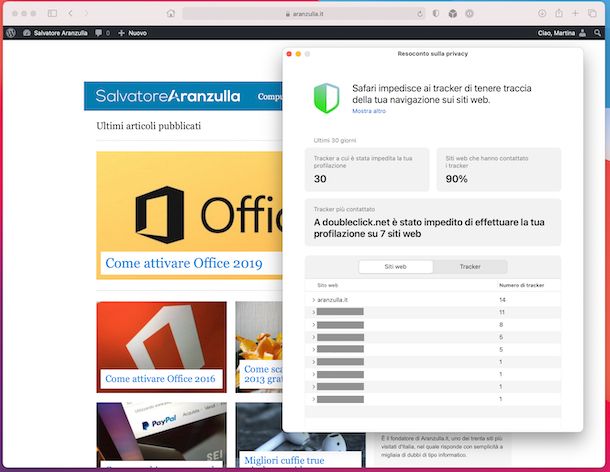Click the search magnifier in WordPress admin bar

coord(597,33)
